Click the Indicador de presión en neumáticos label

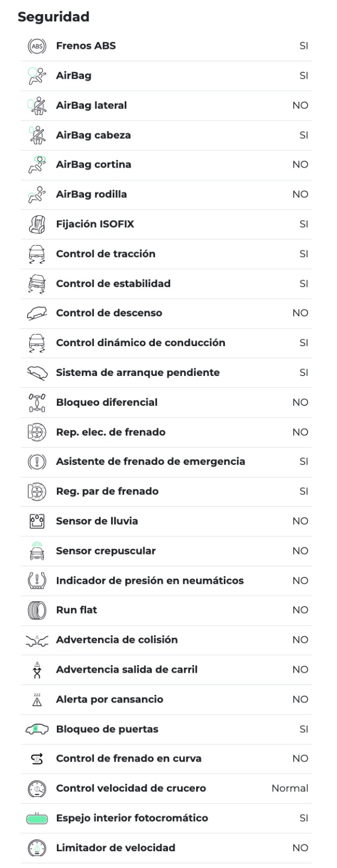tap(150, 580)
